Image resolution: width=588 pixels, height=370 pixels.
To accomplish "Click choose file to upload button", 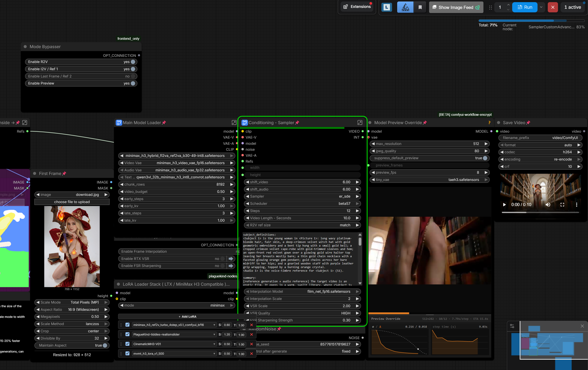I will [x=72, y=202].
